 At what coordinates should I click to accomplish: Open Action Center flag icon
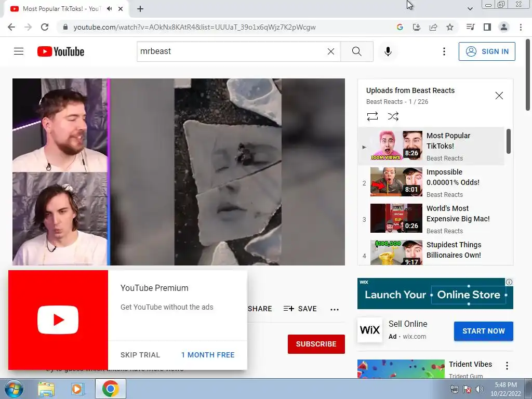click(467, 389)
